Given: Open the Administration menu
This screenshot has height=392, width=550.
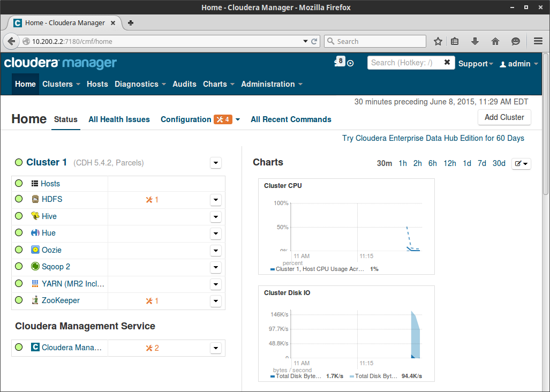Looking at the screenshot, I should point(272,84).
